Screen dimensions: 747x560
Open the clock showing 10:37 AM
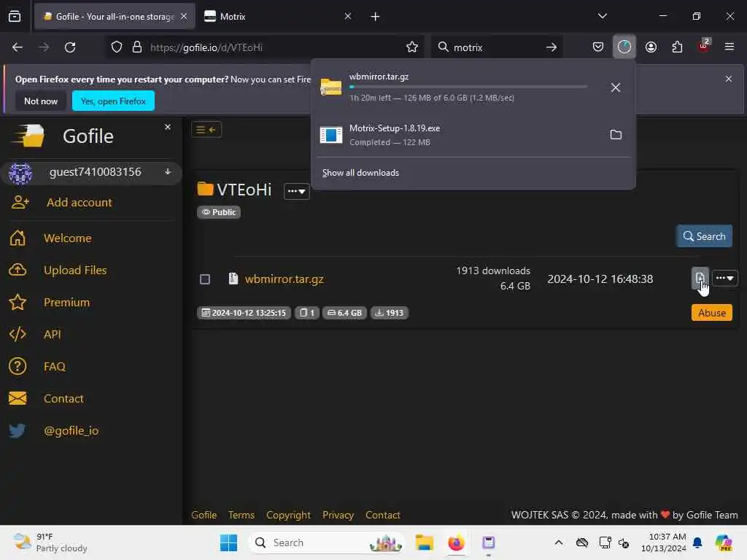663,542
